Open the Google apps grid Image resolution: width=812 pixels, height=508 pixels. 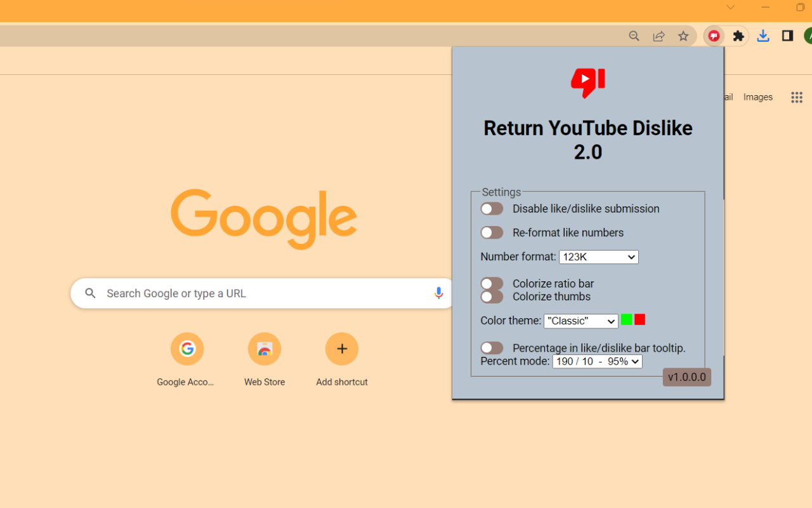point(797,97)
